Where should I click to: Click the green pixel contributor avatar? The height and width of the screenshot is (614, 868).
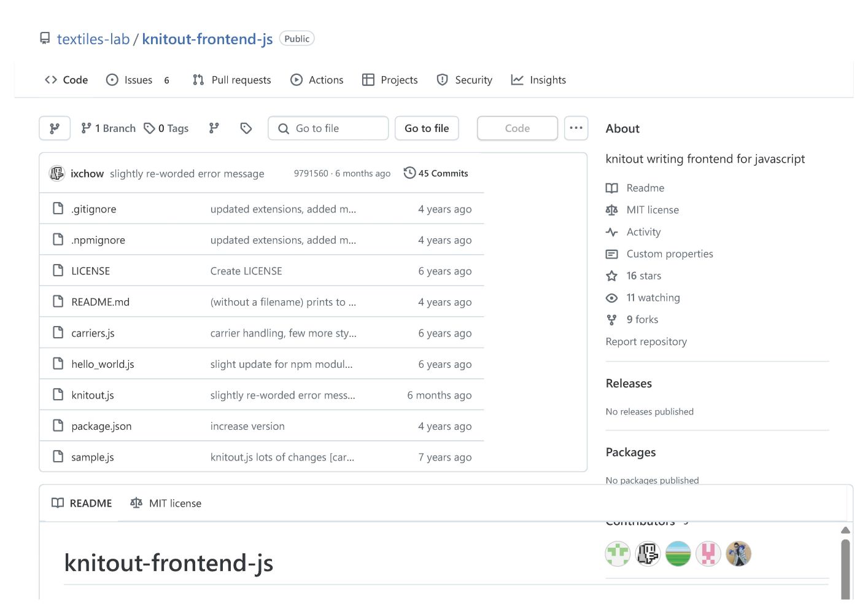(618, 554)
